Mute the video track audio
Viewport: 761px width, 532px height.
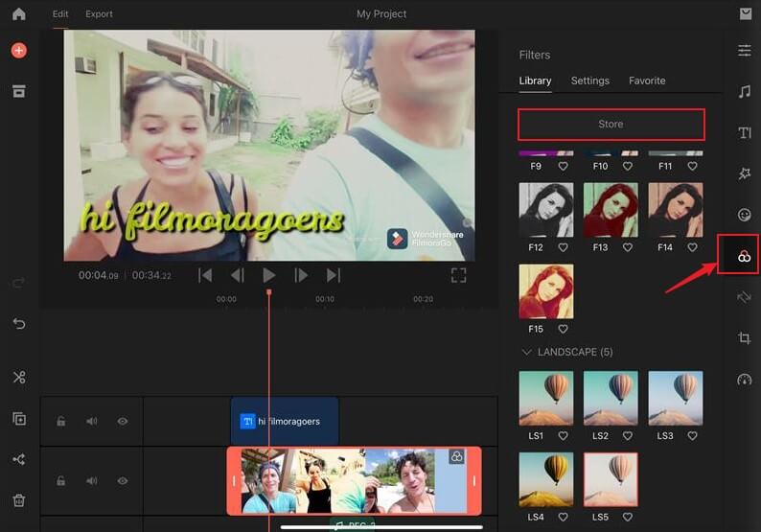(92, 480)
